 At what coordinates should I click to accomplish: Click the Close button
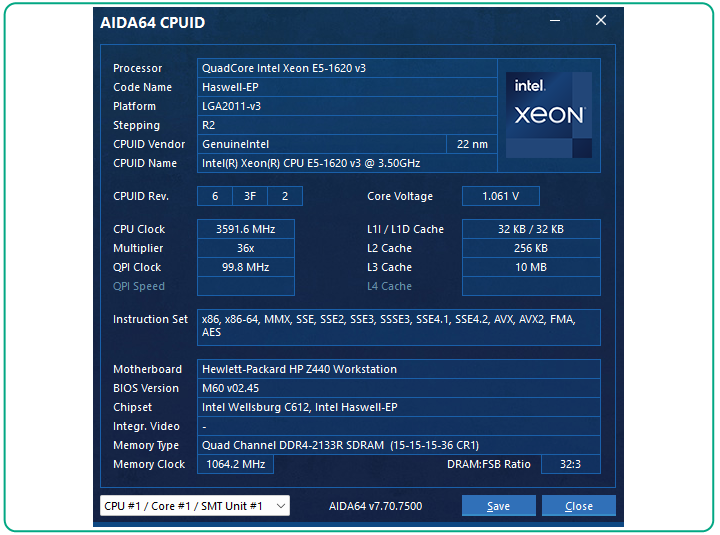click(x=579, y=506)
